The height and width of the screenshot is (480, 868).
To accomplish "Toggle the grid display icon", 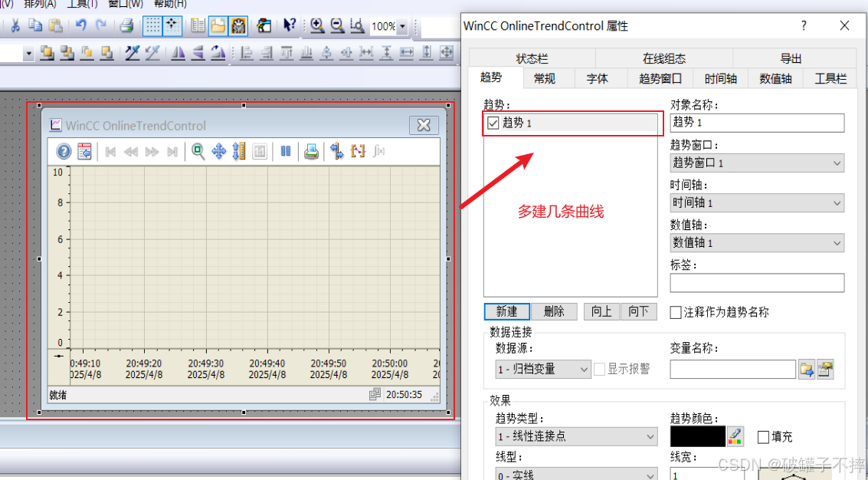I will 152,25.
